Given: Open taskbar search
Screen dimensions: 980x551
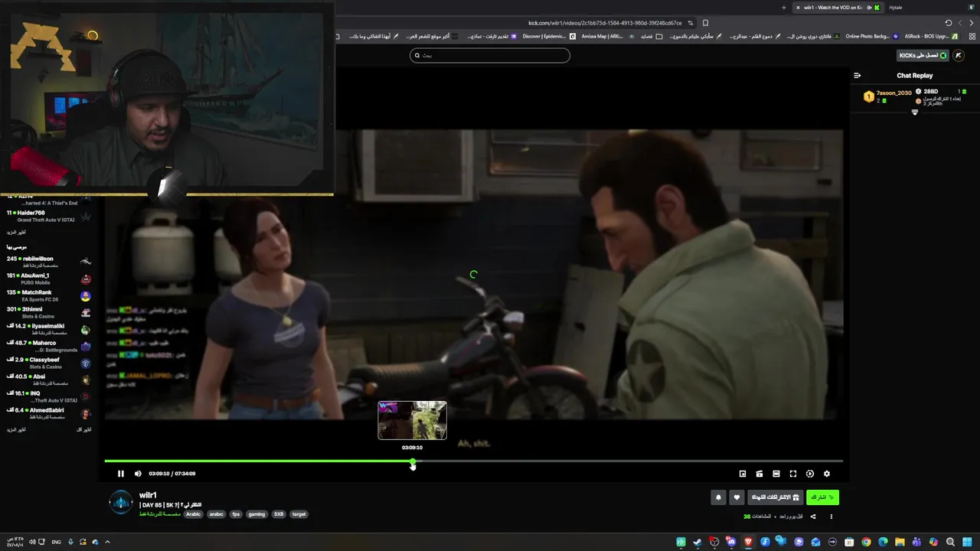Looking at the screenshot, I should (x=950, y=542).
